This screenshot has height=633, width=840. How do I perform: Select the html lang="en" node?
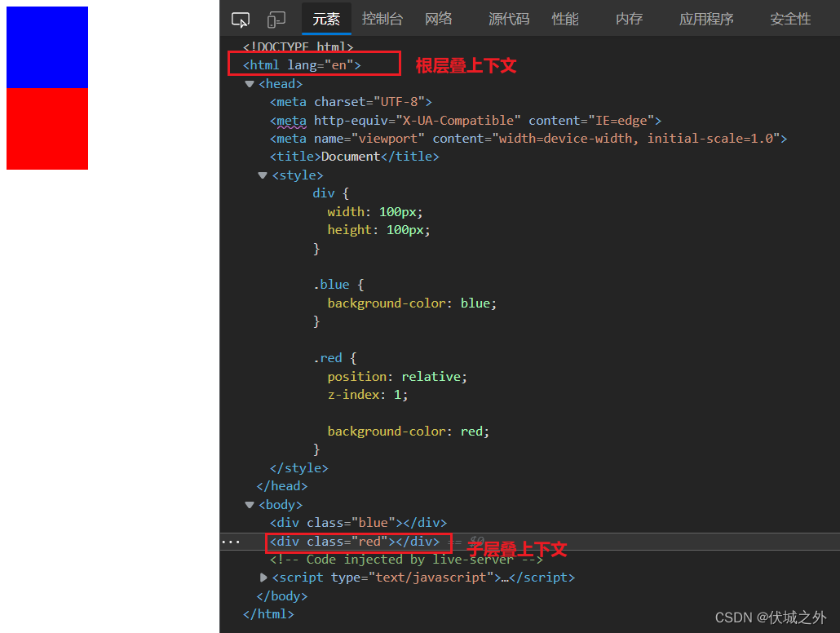[302, 65]
